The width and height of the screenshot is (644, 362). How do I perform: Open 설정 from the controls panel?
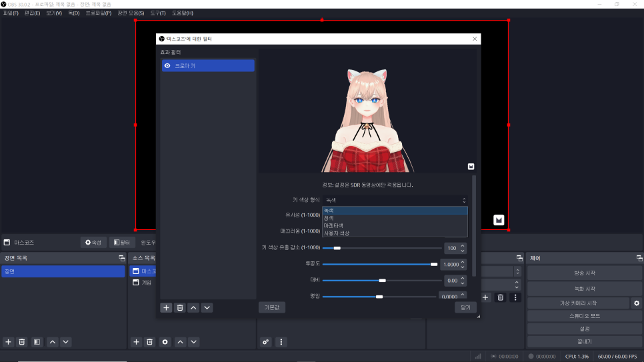(x=585, y=329)
